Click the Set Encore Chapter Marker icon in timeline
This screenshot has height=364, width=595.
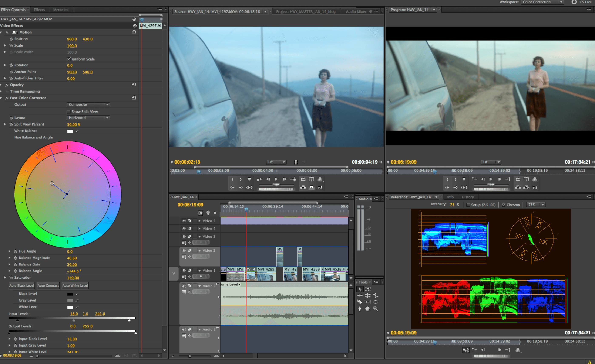click(208, 213)
